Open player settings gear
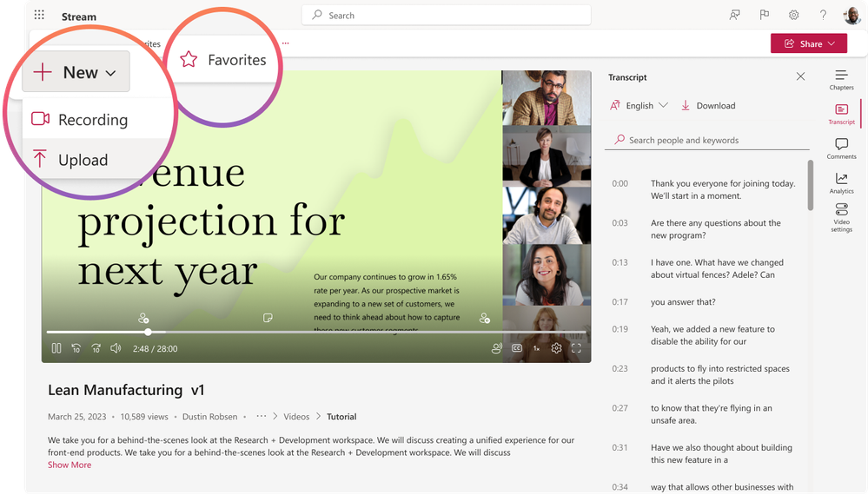Screen dimensions: 868x495 tap(556, 348)
